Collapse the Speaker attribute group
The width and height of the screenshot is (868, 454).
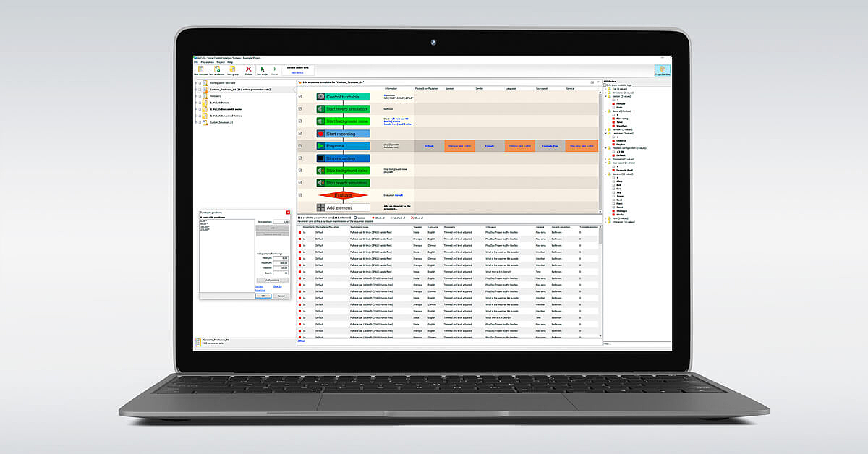(606, 174)
